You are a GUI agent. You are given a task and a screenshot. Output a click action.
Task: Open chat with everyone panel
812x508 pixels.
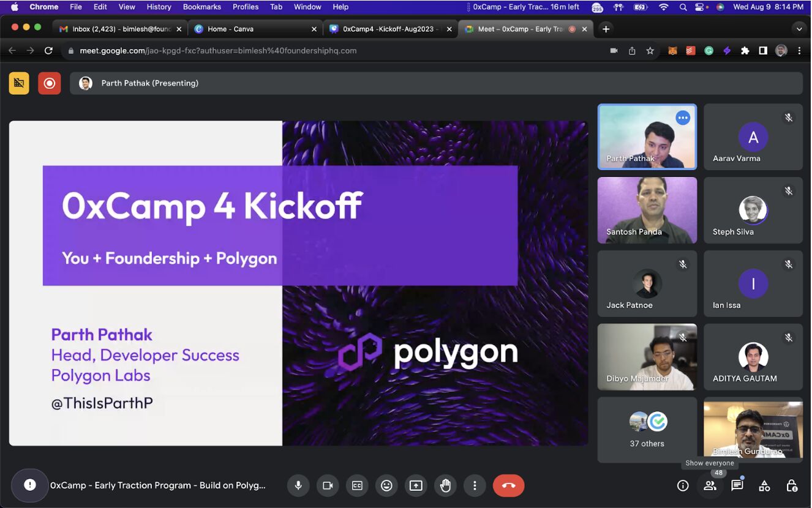(737, 485)
